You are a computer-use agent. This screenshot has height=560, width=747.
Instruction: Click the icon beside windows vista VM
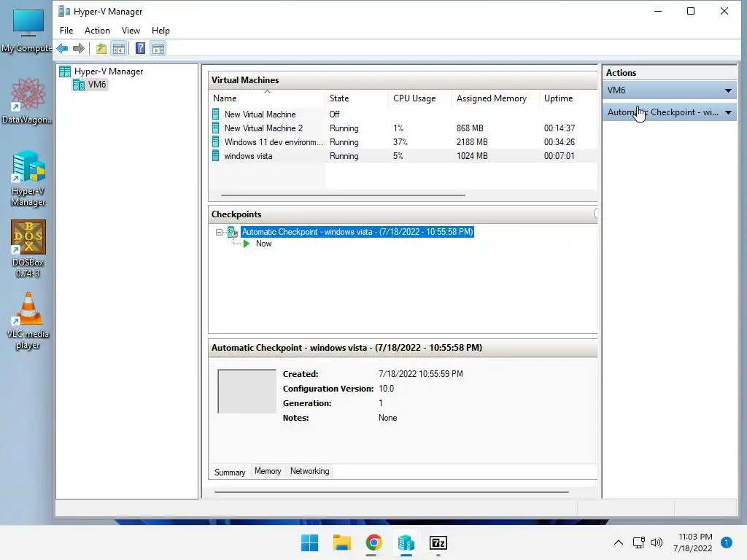click(216, 156)
